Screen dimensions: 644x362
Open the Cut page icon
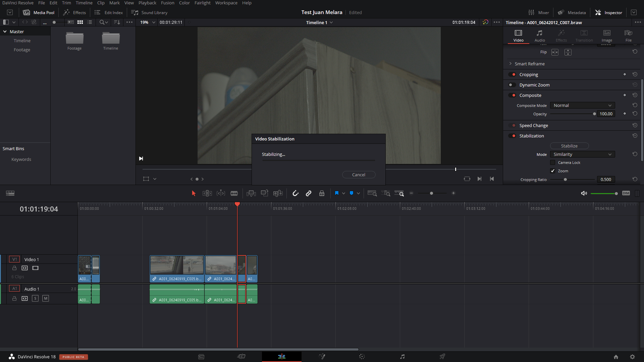click(241, 357)
